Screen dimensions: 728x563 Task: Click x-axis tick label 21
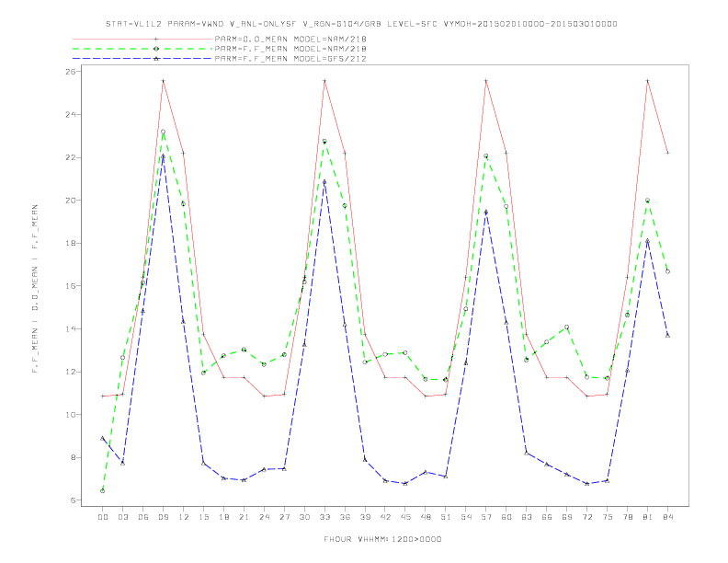pos(244,517)
